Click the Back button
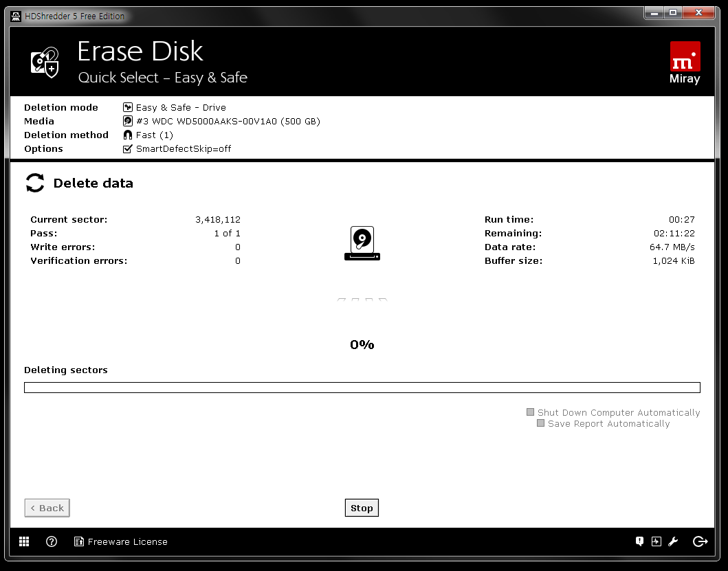Image resolution: width=728 pixels, height=571 pixels. click(x=47, y=508)
